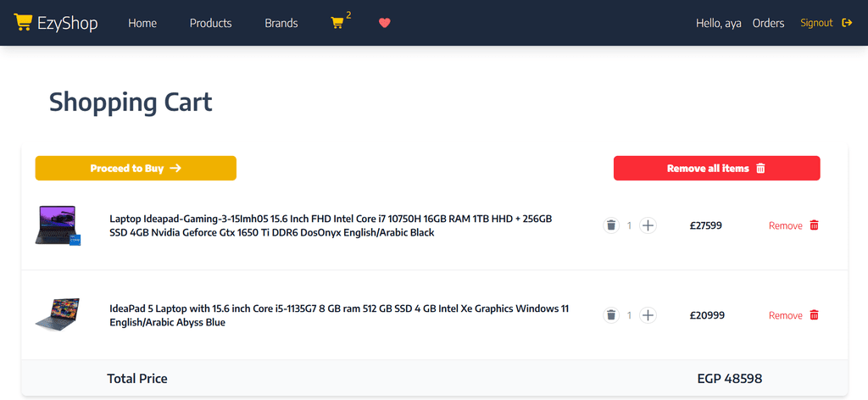Open the wishlist heart icon
The width and height of the screenshot is (868, 400).
coord(385,23)
